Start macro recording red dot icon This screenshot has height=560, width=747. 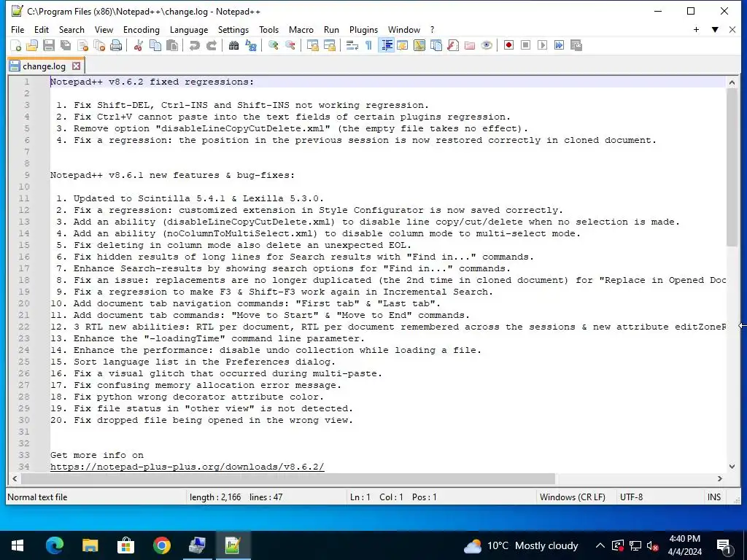[x=508, y=45]
